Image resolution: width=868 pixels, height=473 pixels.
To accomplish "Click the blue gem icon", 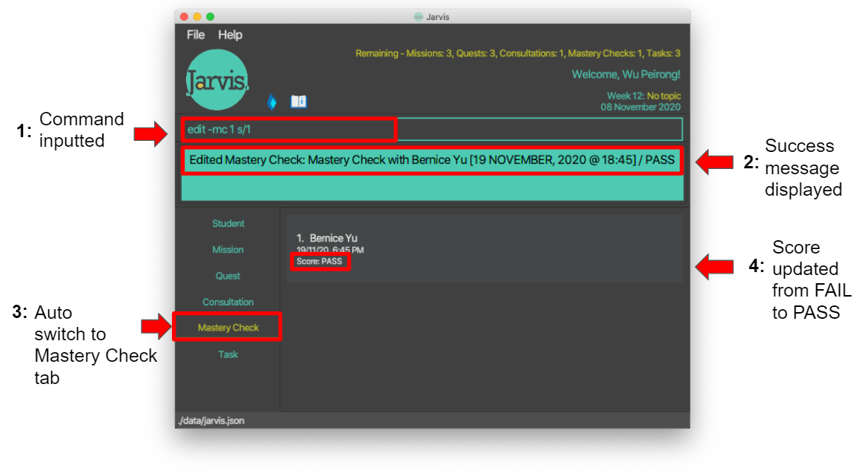I will [272, 102].
